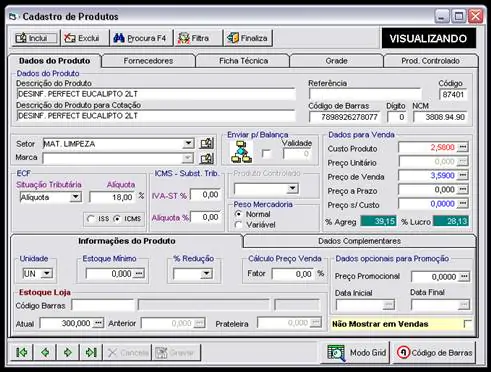Open the Data Inicial date picker button

[388, 305]
